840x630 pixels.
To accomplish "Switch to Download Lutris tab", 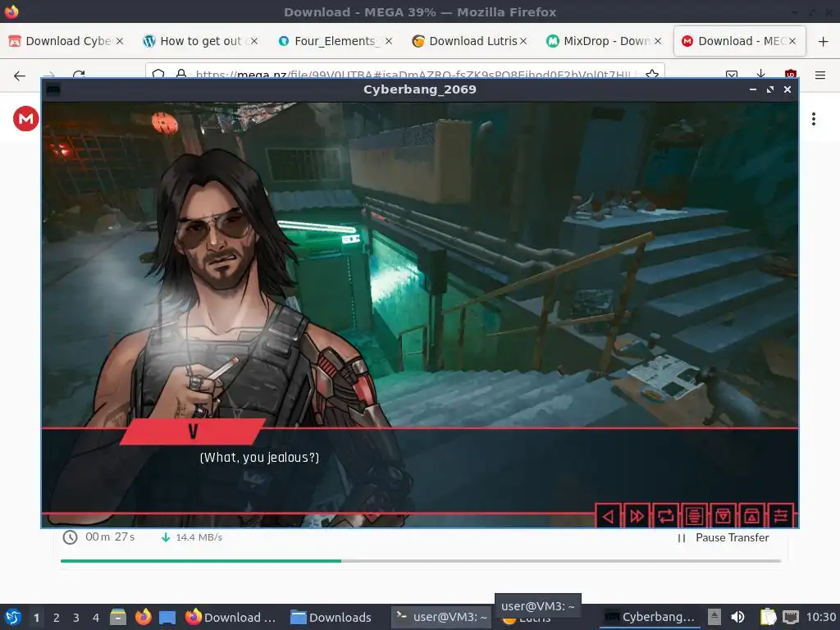I will click(x=468, y=41).
